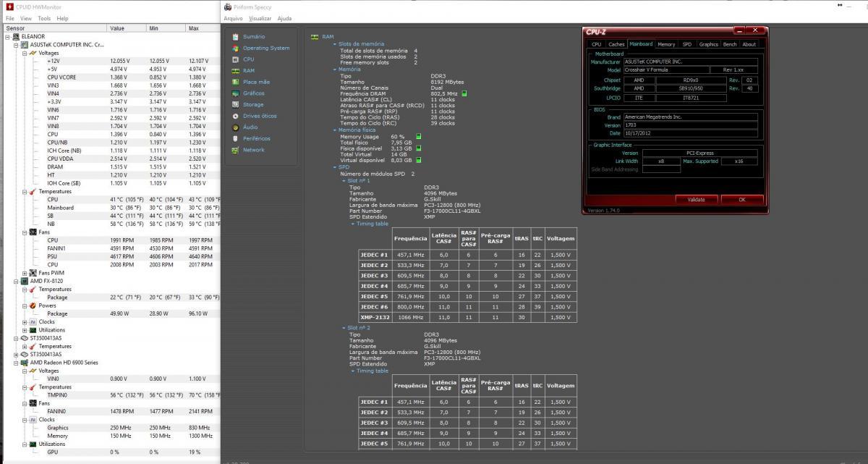This screenshot has height=464, width=868.
Task: Click the BIOS Version field showing 1703
Action: [690, 125]
